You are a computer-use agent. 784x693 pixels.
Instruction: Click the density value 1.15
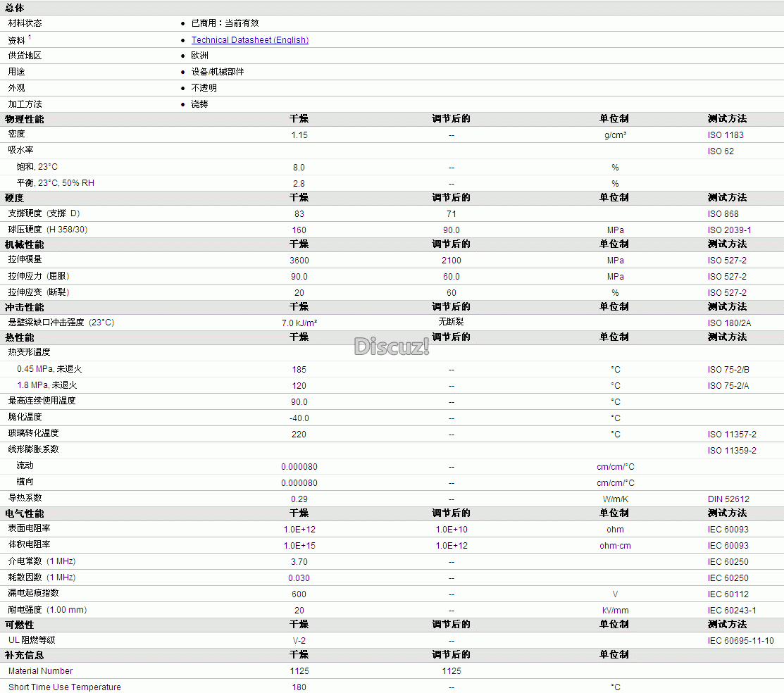pos(299,135)
